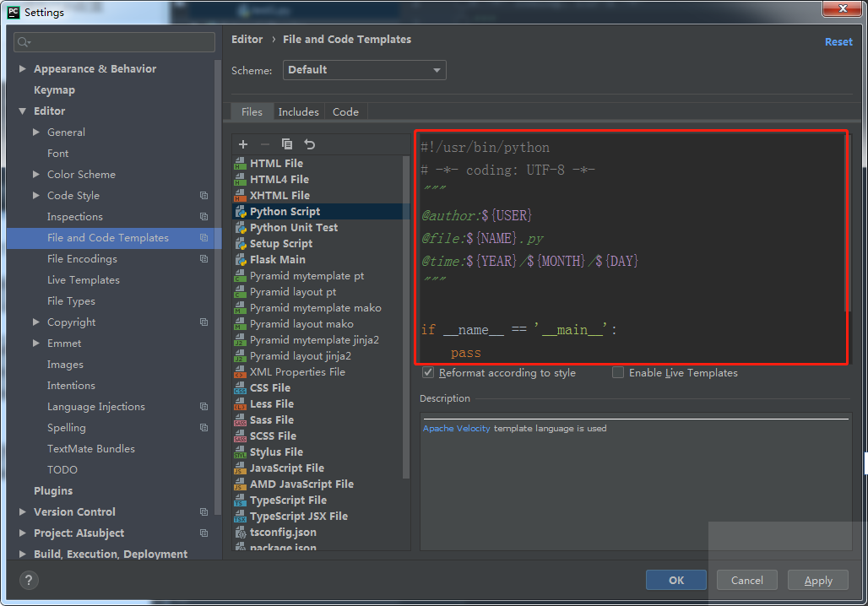Expand the Version Control section
This screenshot has height=606, width=868.
pos(23,511)
